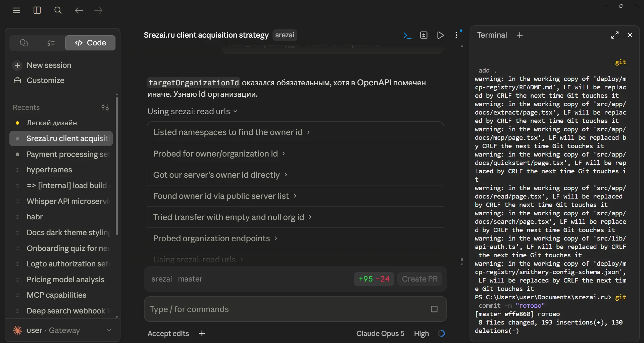This screenshot has height=343, width=644.
Task: Open the search magnifier icon
Action: [58, 10]
